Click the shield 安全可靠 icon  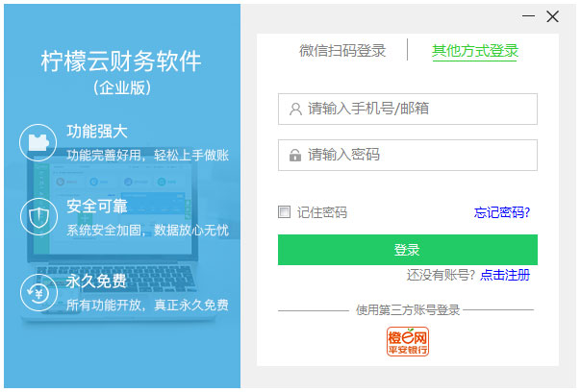click(38, 215)
